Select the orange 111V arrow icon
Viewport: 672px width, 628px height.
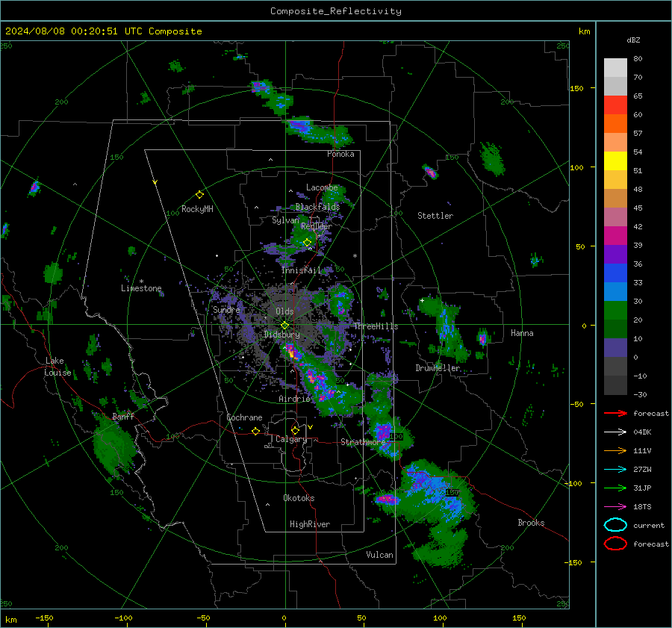pyautogui.click(x=615, y=451)
